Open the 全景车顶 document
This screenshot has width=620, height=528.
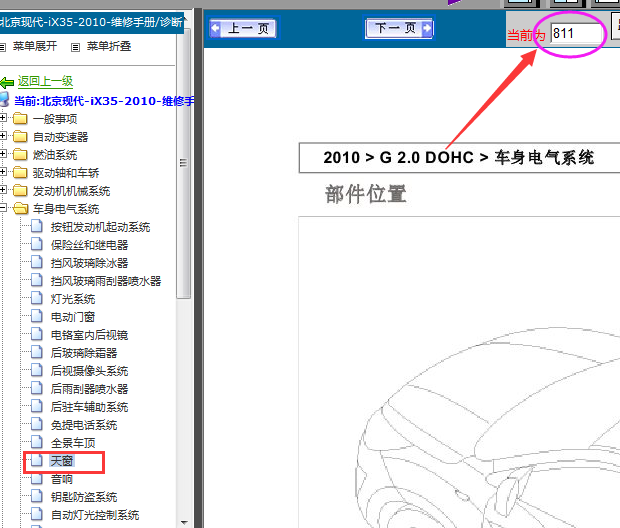(73, 443)
